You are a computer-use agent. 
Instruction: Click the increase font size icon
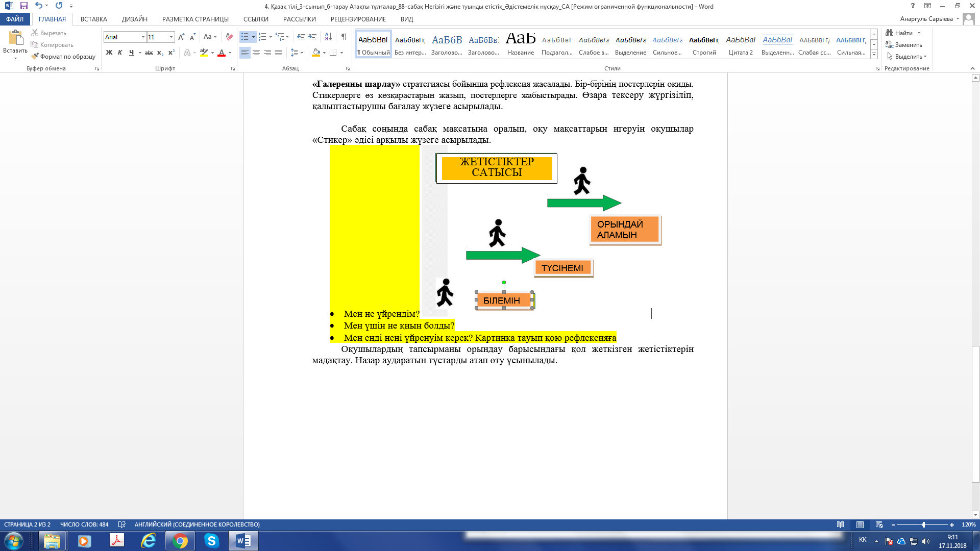tap(181, 37)
